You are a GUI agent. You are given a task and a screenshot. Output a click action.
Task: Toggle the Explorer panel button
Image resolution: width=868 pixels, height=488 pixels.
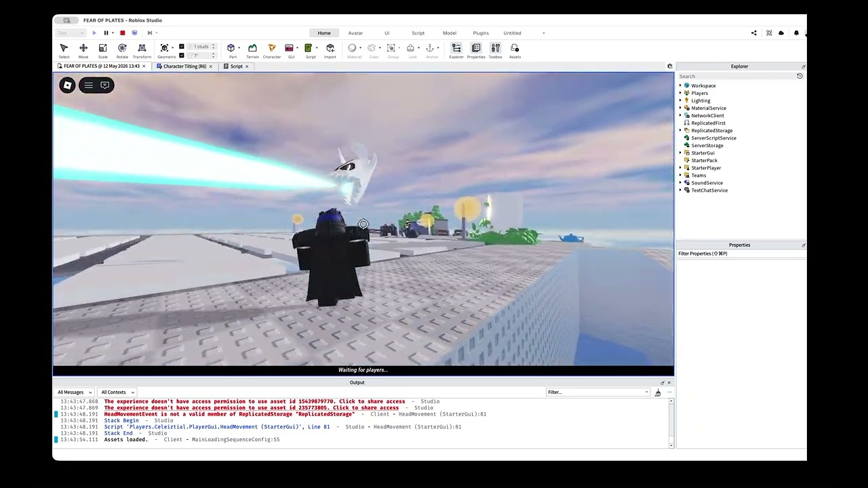tap(456, 51)
